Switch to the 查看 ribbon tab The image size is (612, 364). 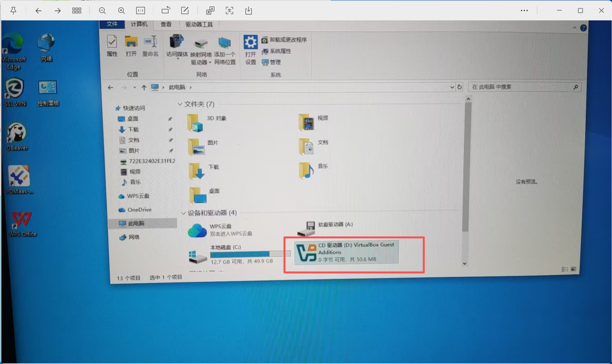pyautogui.click(x=166, y=24)
